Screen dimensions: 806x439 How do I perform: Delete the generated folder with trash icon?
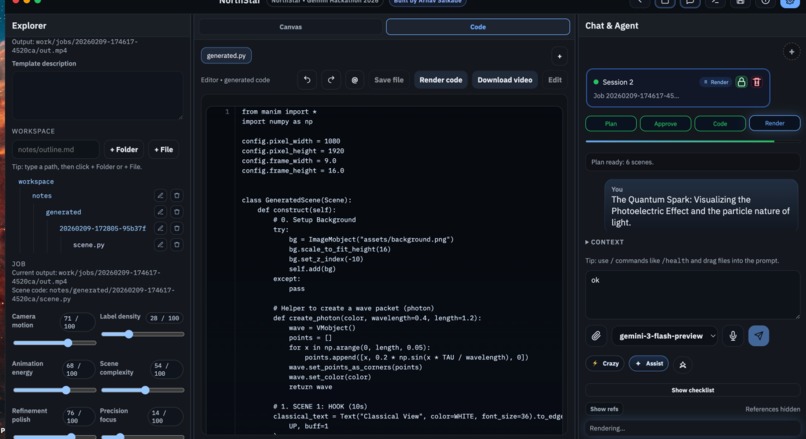[176, 212]
